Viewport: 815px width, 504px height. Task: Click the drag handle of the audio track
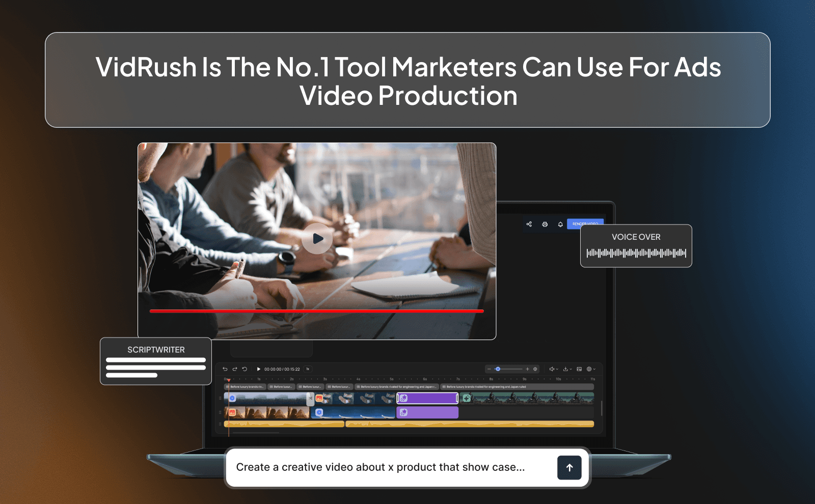(x=220, y=424)
